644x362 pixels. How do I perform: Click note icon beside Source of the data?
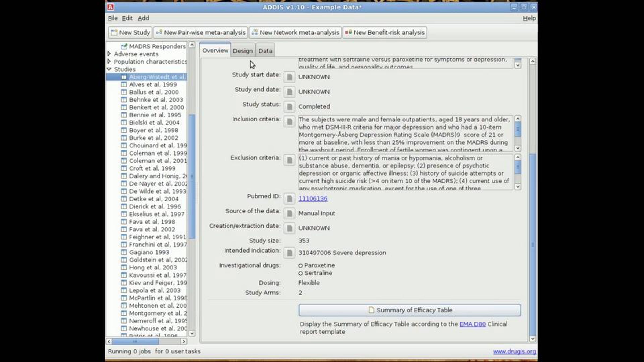point(289,213)
